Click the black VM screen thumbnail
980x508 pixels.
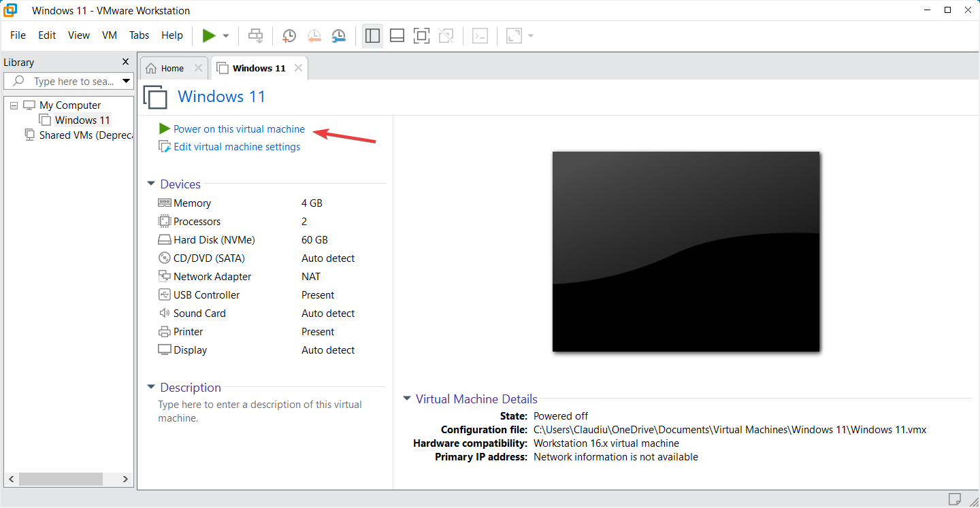click(x=686, y=252)
